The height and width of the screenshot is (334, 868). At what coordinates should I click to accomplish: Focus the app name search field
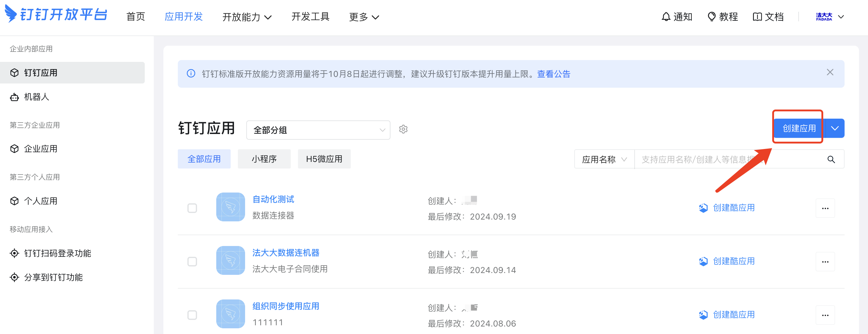click(730, 159)
